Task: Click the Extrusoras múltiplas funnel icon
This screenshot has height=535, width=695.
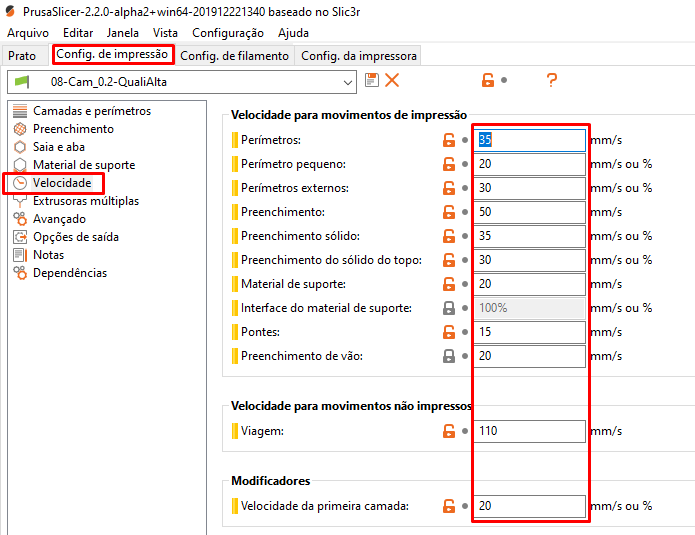Action: [x=20, y=201]
